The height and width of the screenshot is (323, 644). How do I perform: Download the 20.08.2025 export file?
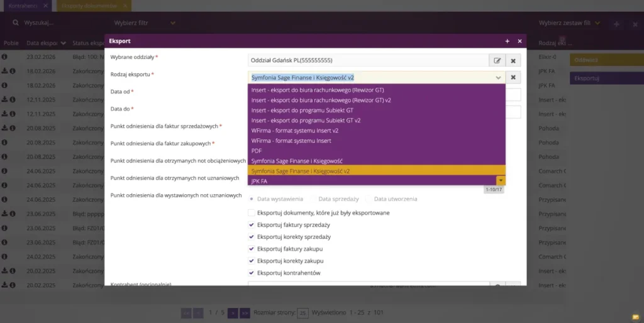(x=4, y=128)
